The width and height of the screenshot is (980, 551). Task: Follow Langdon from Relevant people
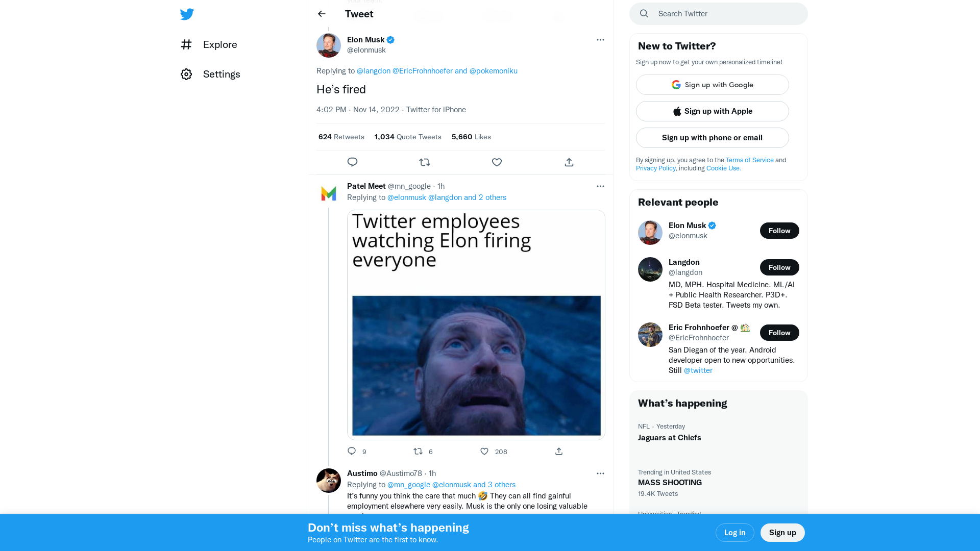(x=779, y=267)
